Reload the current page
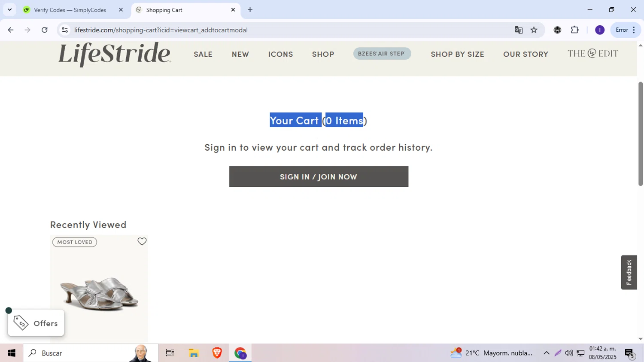Viewport: 644px width, 362px height. pyautogui.click(x=45, y=30)
